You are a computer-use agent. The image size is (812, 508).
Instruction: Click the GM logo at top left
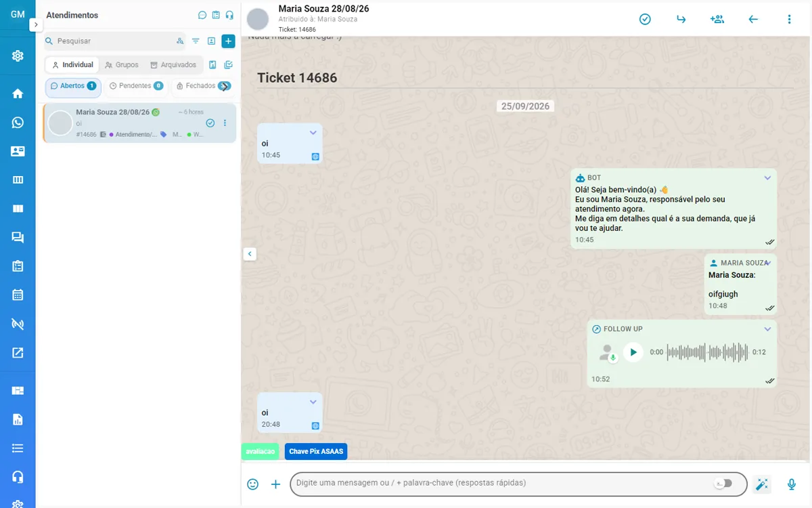(x=18, y=14)
